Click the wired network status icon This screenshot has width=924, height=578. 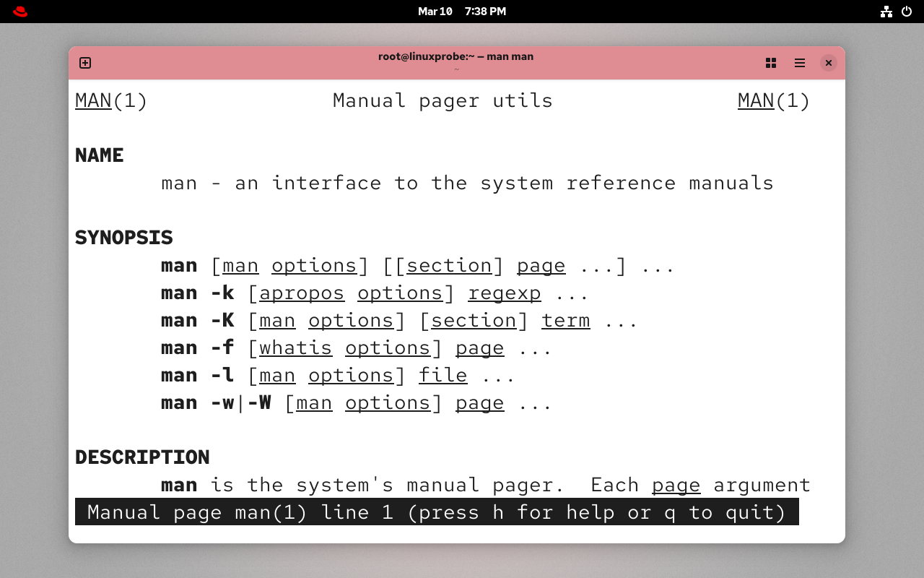pos(886,12)
